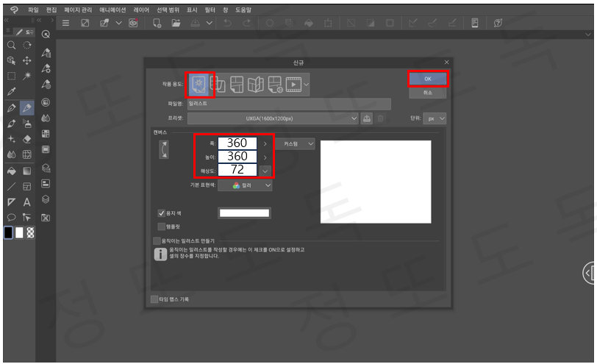This screenshot has width=597, height=364.
Task: Select the Pencil tool
Action: coord(27,108)
